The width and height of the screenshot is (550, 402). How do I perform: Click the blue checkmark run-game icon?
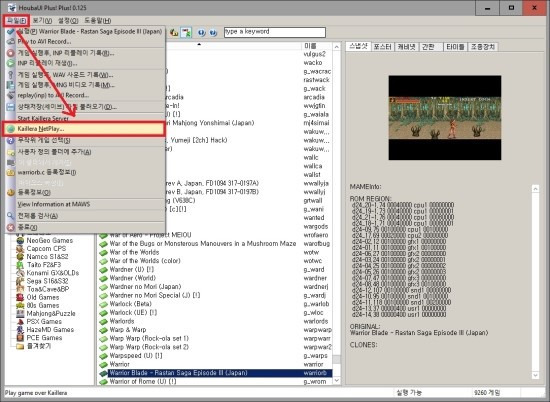(11, 32)
